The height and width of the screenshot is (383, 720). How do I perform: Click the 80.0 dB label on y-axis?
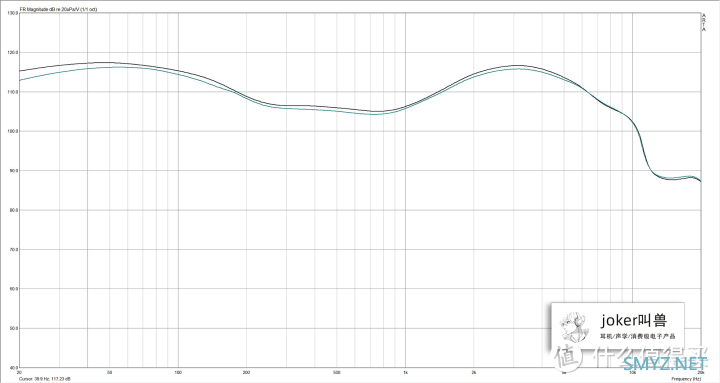click(x=12, y=210)
